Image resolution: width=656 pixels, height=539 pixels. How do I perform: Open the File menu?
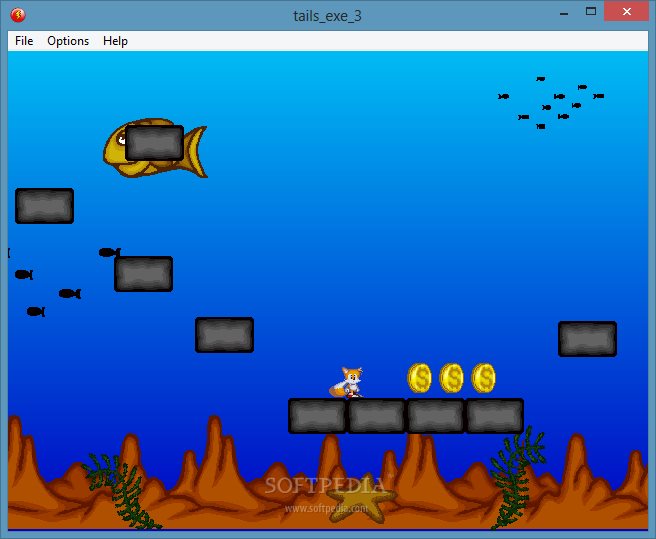click(24, 41)
